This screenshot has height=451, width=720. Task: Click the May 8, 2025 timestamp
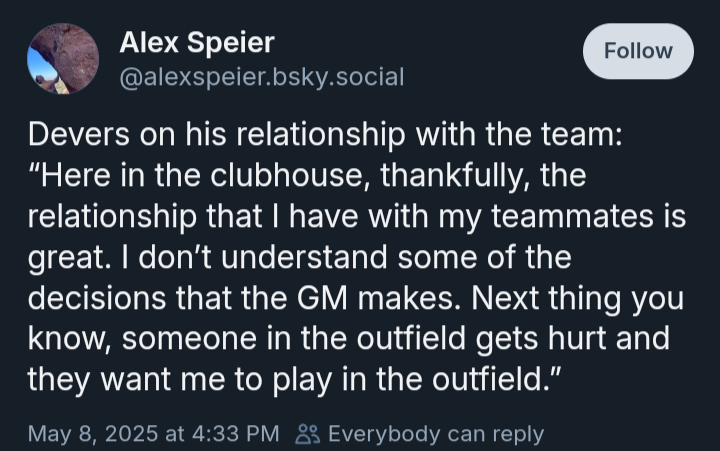click(94, 434)
